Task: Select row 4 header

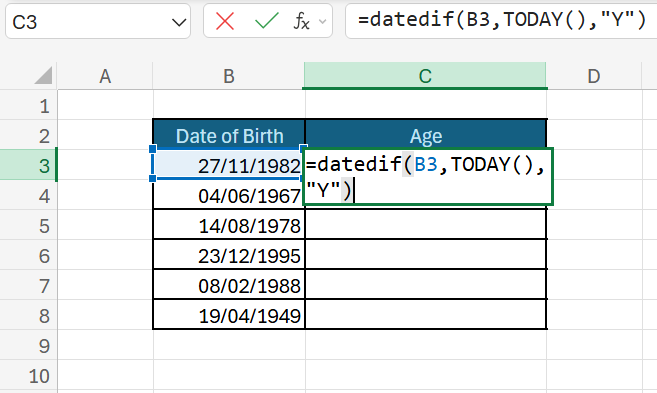Action: (28, 195)
